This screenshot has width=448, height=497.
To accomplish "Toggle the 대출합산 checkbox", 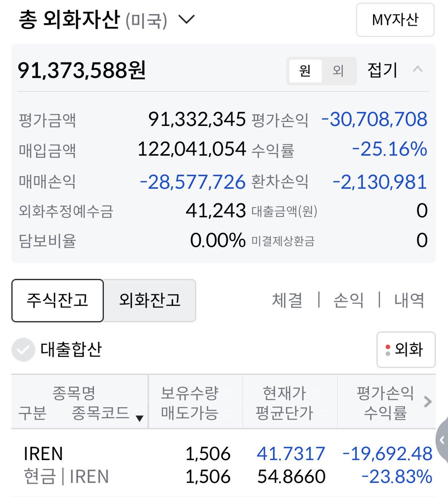I will (x=23, y=350).
